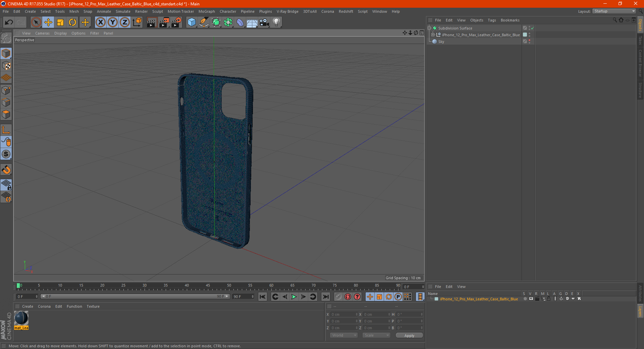
Task: Open the Array modeling objects icon
Action: (228, 22)
